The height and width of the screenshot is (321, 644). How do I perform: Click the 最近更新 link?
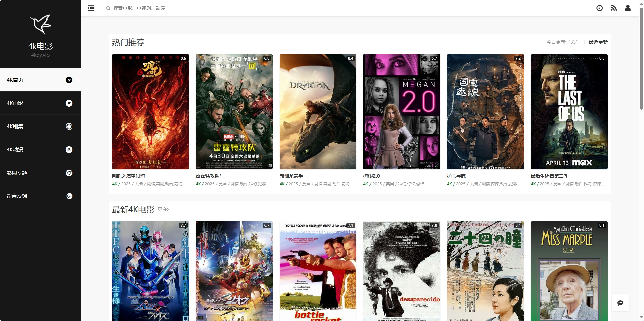tap(598, 42)
